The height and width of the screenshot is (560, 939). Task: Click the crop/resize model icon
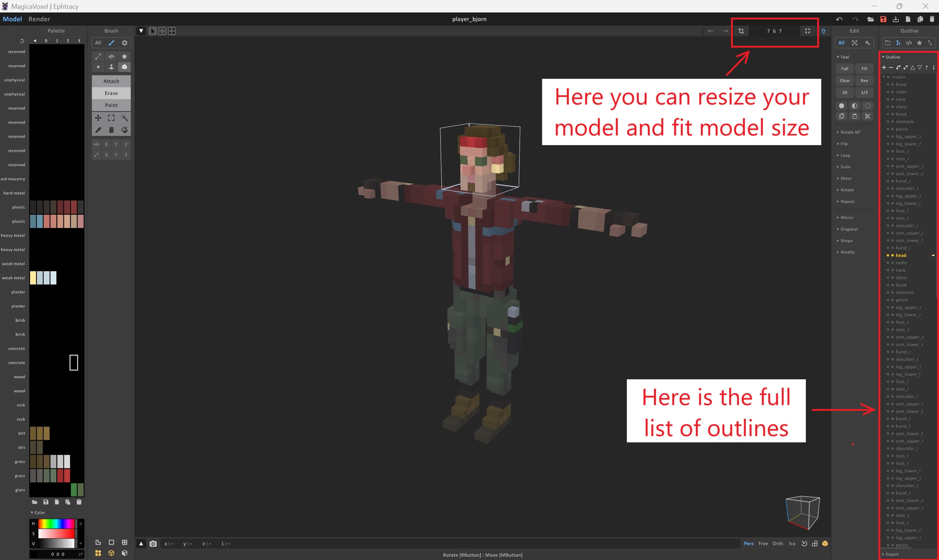point(741,31)
